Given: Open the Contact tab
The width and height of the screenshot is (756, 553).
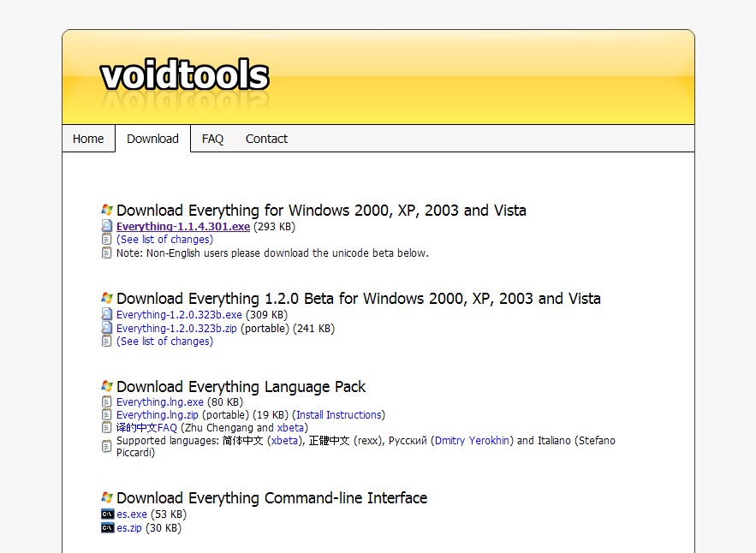Looking at the screenshot, I should click(266, 139).
